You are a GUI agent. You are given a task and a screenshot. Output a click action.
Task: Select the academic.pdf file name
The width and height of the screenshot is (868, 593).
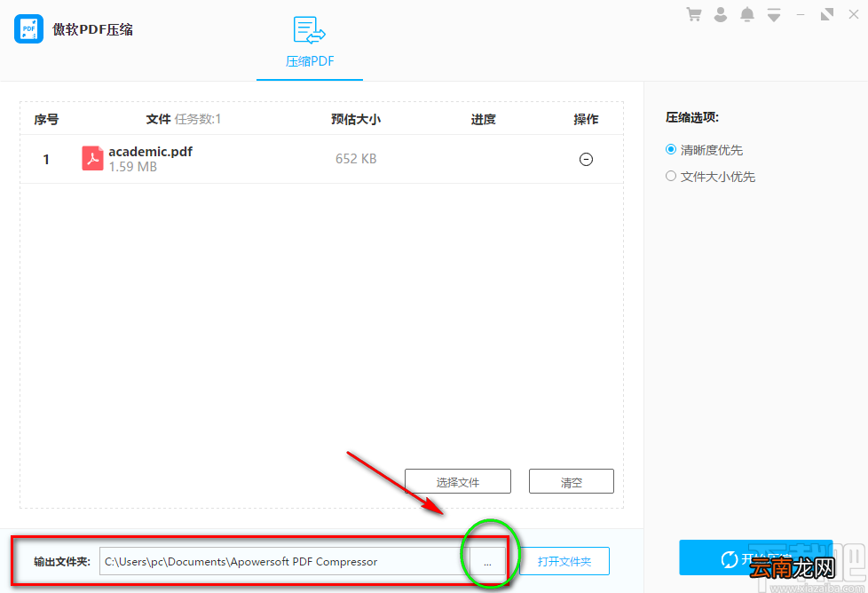tap(151, 151)
